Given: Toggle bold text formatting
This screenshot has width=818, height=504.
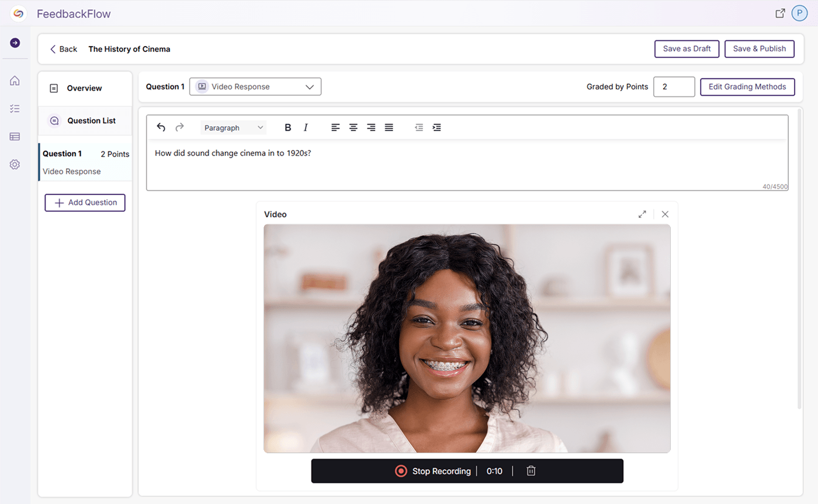Looking at the screenshot, I should coord(287,127).
